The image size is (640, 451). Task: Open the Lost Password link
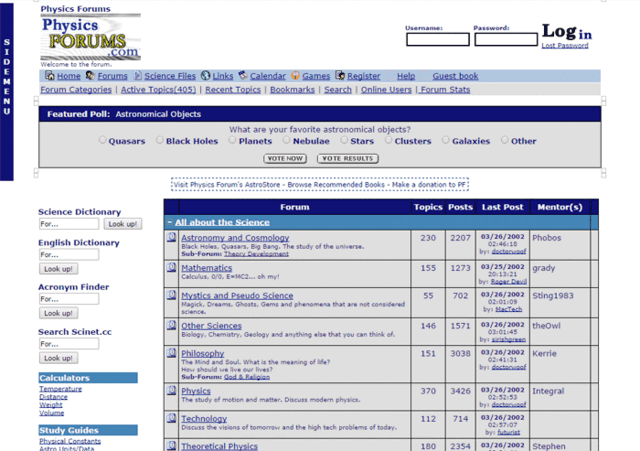565,46
